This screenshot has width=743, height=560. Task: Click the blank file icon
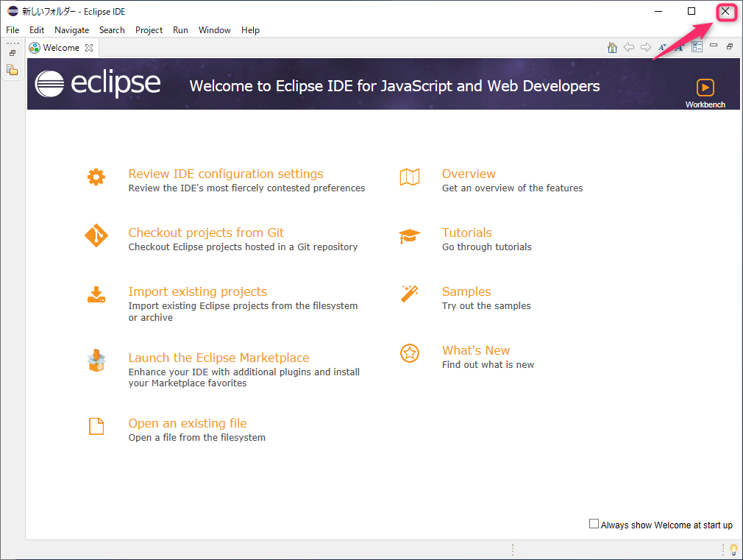(x=96, y=426)
